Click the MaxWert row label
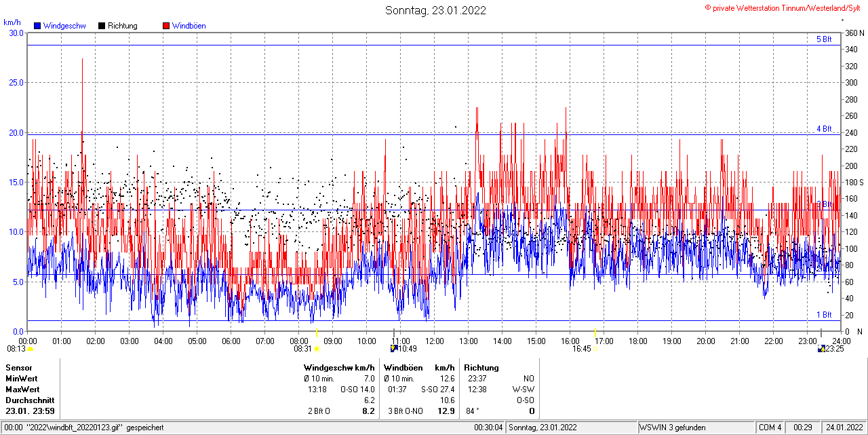Image resolution: width=868 pixels, height=435 pixels. click(x=22, y=390)
